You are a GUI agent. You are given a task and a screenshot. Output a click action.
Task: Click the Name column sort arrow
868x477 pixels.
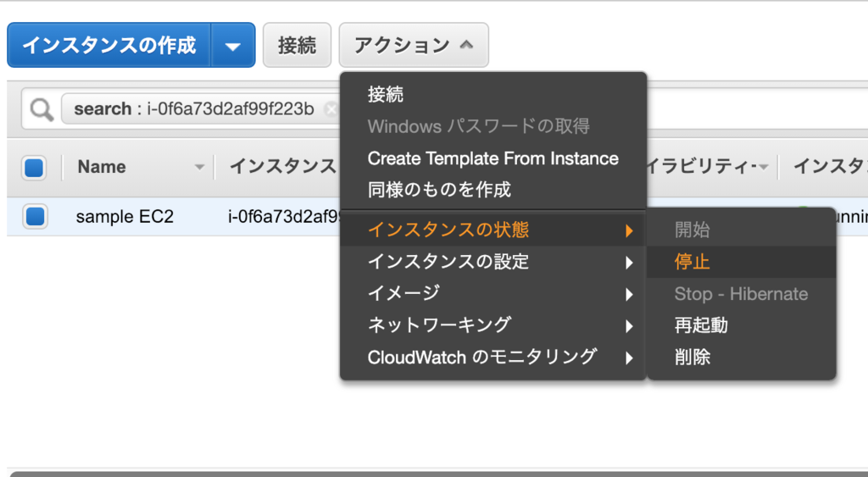[x=199, y=167]
